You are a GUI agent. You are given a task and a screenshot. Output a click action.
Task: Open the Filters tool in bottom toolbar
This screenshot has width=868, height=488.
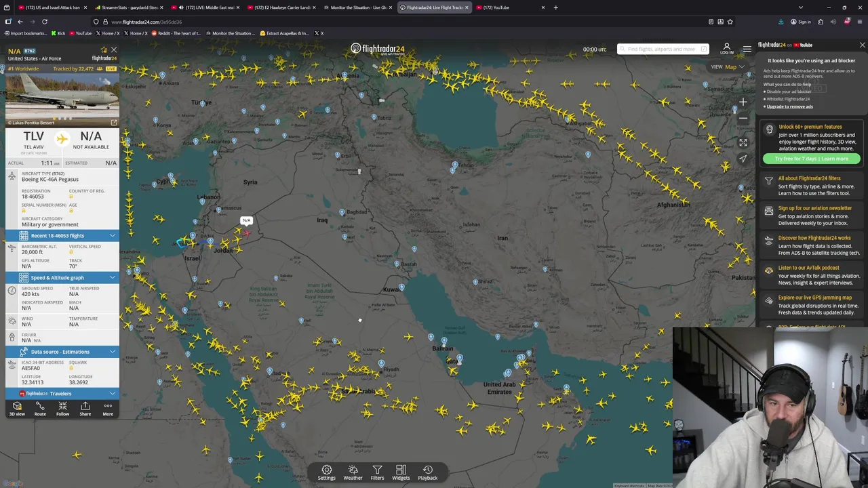tap(377, 472)
